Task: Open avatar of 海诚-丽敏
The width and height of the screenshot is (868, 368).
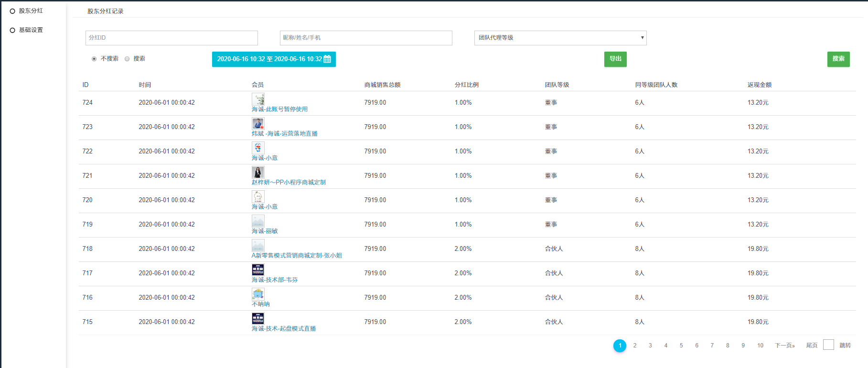Action: pos(258,221)
